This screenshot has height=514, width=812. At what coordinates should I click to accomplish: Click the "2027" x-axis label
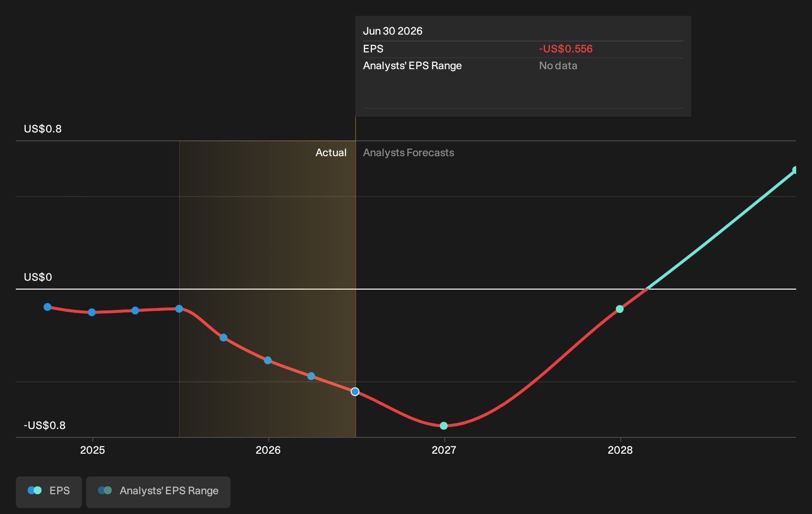point(444,450)
